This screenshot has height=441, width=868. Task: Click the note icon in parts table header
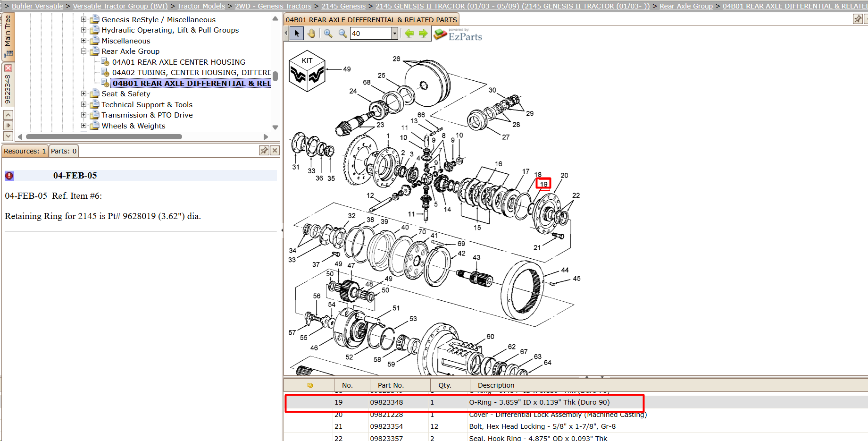(x=310, y=385)
